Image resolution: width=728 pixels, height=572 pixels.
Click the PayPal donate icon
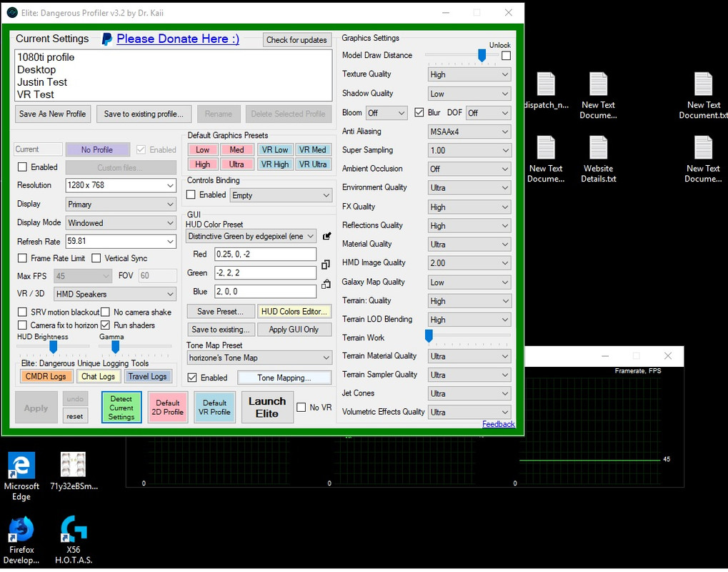(x=106, y=39)
